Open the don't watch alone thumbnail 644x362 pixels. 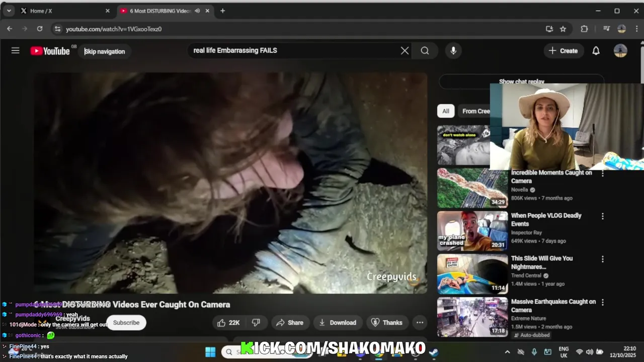click(463, 145)
